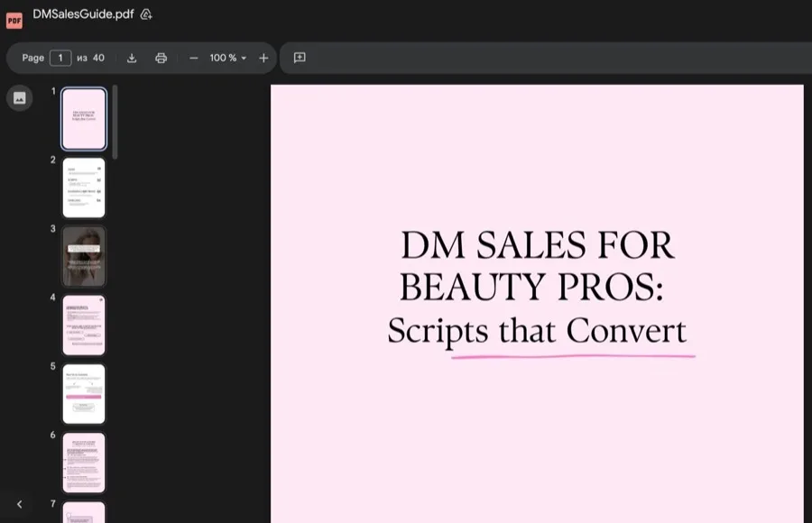812x523 pixels.
Task: Select page 2 thumbnail
Action: click(84, 188)
